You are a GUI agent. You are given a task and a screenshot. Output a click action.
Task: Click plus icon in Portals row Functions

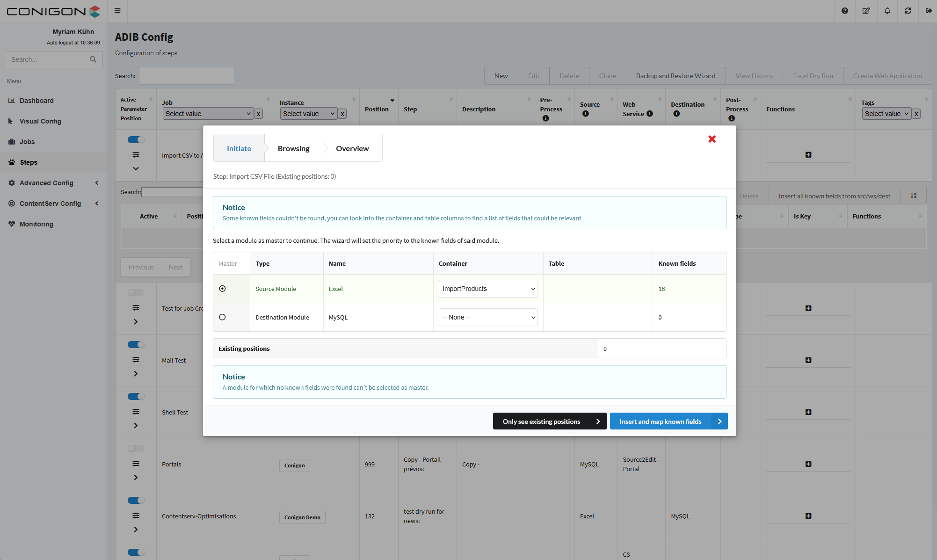pyautogui.click(x=808, y=464)
